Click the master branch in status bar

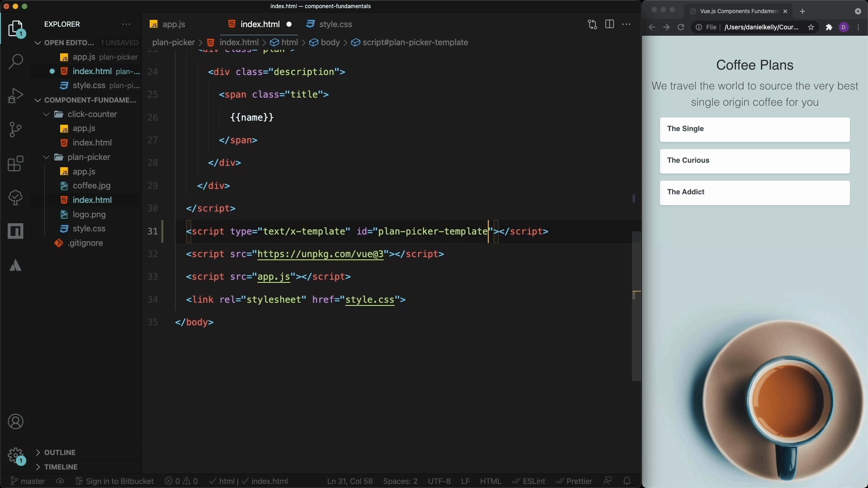(x=28, y=481)
